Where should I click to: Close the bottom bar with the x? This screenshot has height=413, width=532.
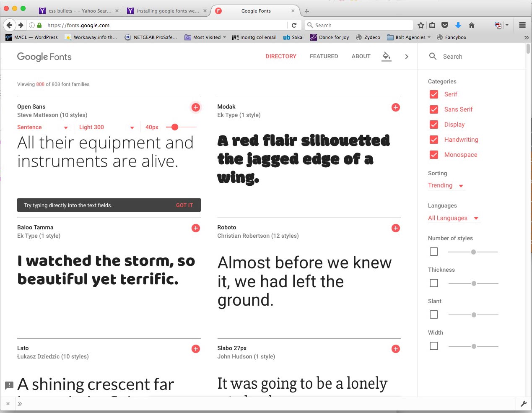pyautogui.click(x=8, y=404)
